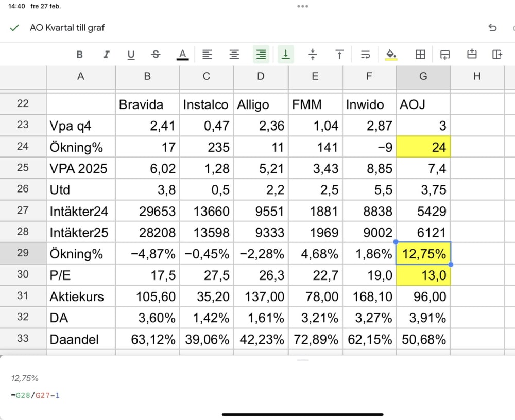Select cell with value 9333
The height and width of the screenshot is (420, 515).
tap(261, 232)
